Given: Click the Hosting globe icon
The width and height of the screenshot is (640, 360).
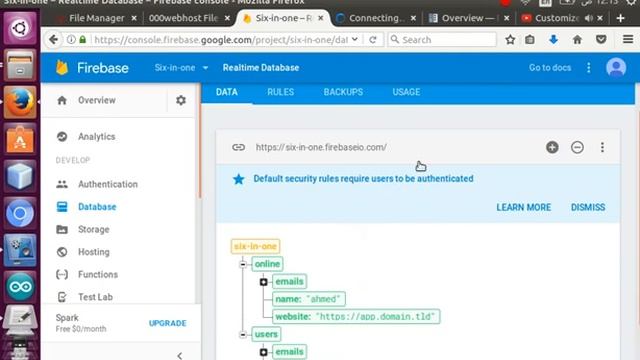Looking at the screenshot, I should click(62, 252).
